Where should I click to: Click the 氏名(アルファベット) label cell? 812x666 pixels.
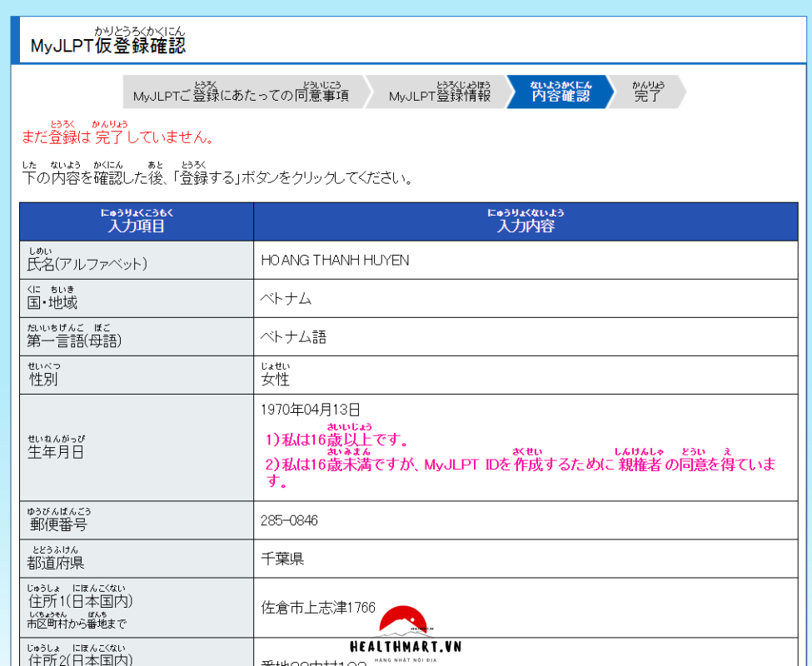tap(137, 261)
